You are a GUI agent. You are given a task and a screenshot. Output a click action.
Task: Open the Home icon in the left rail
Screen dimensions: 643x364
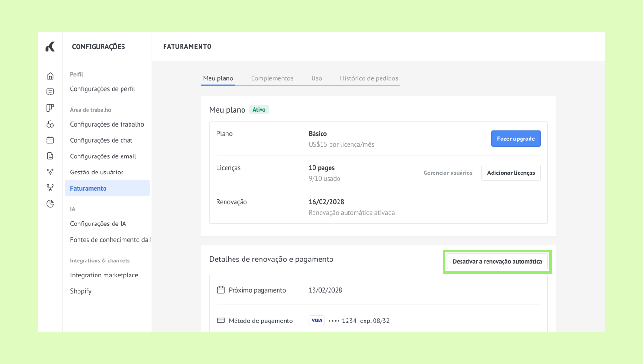pyautogui.click(x=50, y=76)
